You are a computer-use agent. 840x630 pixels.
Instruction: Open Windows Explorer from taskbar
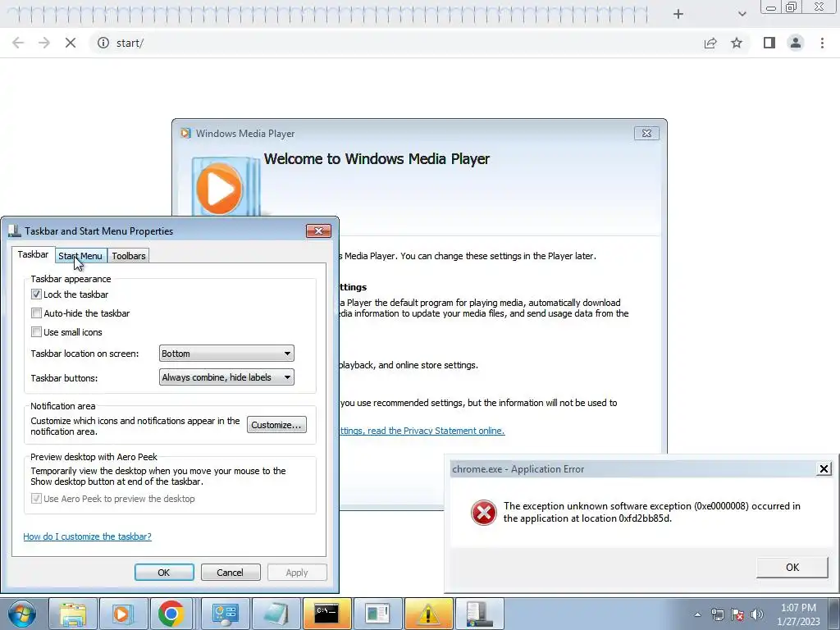click(73, 614)
